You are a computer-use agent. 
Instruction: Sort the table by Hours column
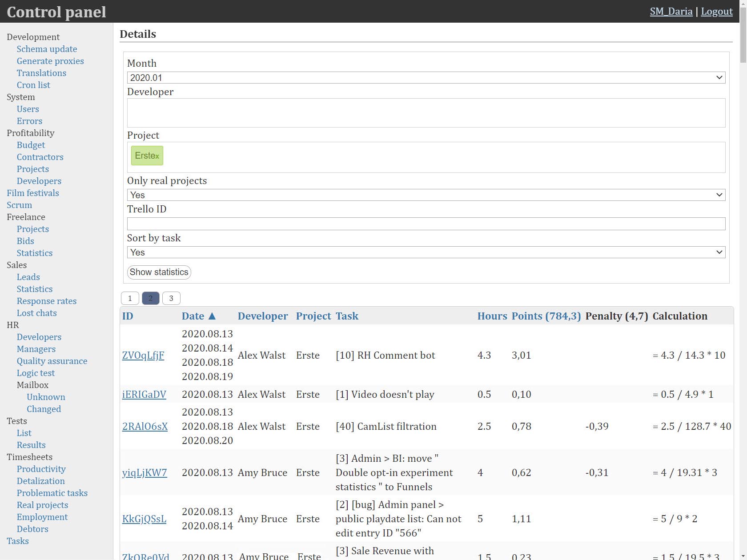tap(492, 316)
